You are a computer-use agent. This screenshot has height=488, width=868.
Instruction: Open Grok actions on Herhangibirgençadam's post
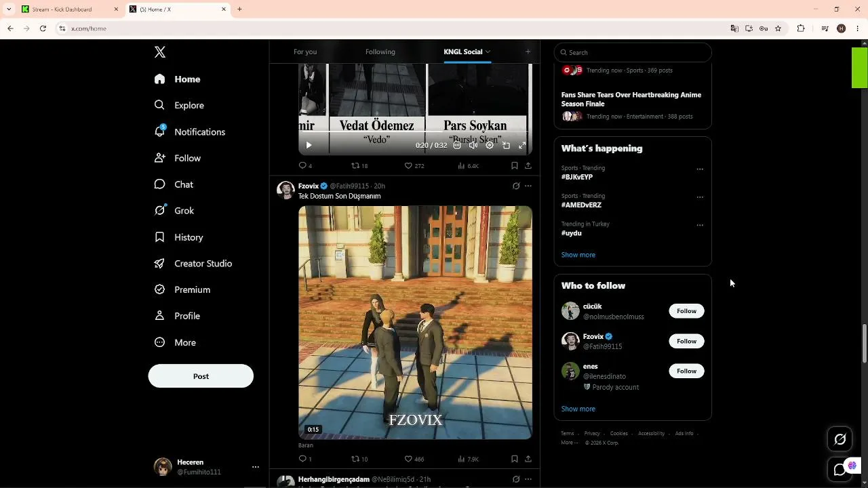click(x=516, y=479)
